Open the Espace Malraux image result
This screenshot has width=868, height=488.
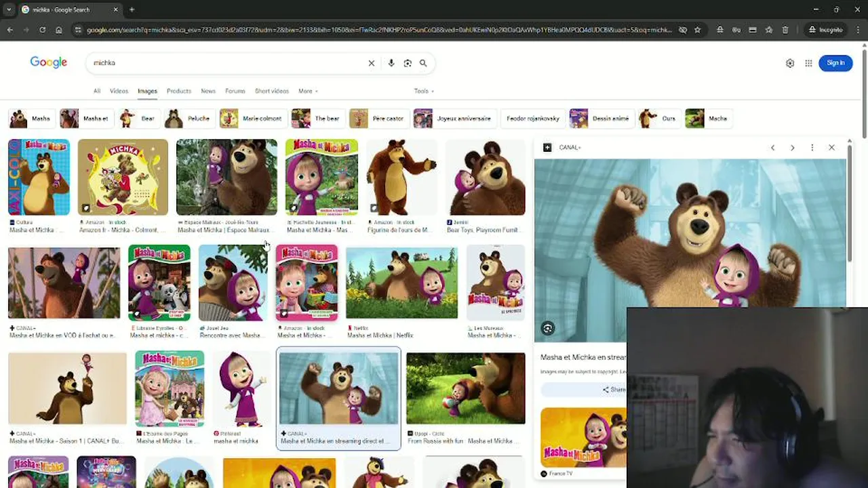click(x=226, y=178)
